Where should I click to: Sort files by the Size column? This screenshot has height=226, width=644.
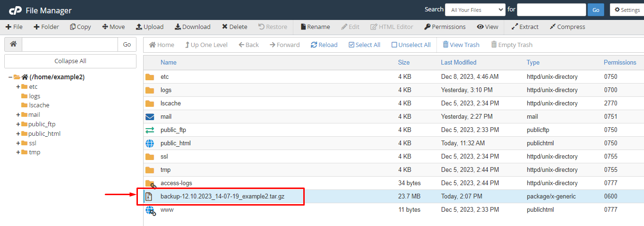(404, 62)
